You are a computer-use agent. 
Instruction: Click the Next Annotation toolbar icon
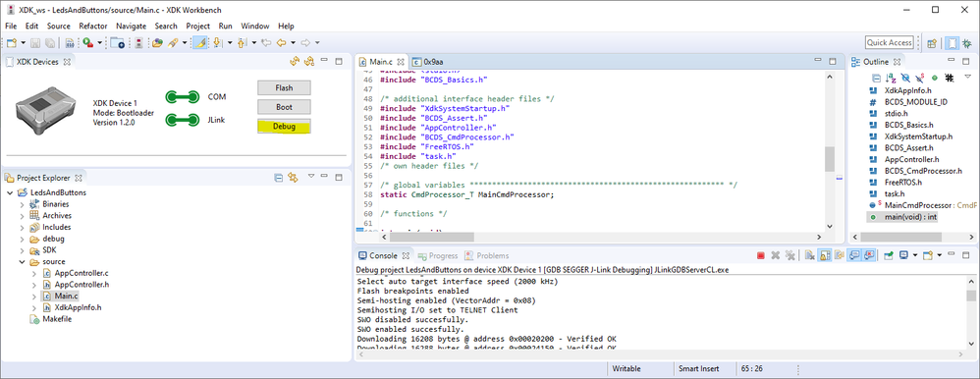click(x=217, y=42)
